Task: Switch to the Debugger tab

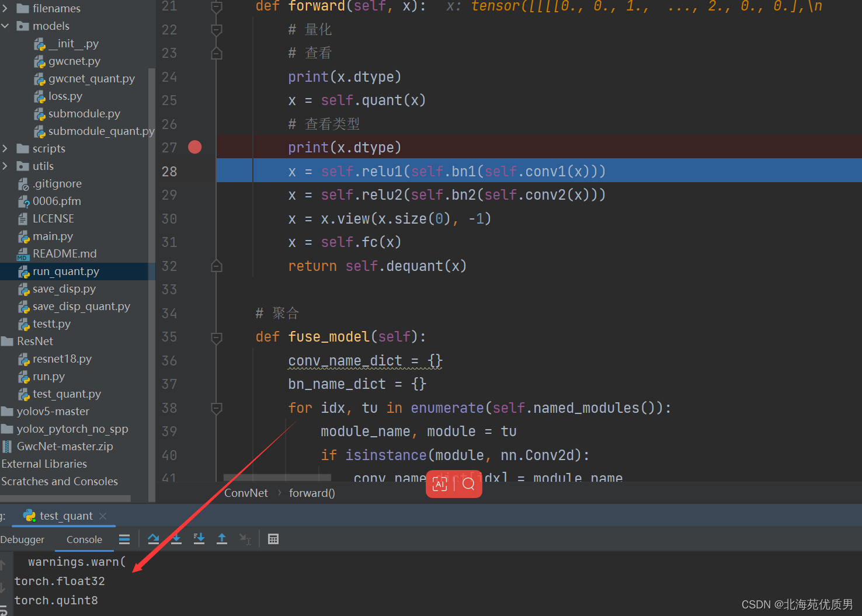Action: [x=22, y=540]
